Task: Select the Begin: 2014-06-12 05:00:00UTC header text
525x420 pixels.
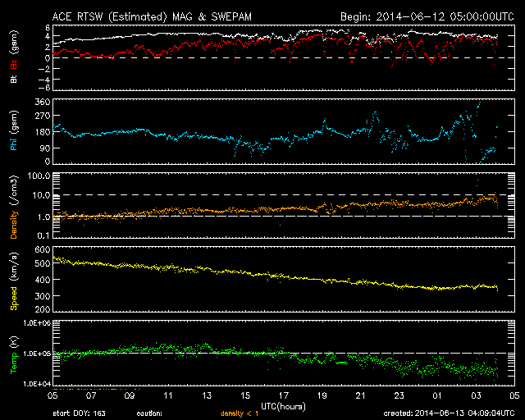Action: tap(427, 17)
